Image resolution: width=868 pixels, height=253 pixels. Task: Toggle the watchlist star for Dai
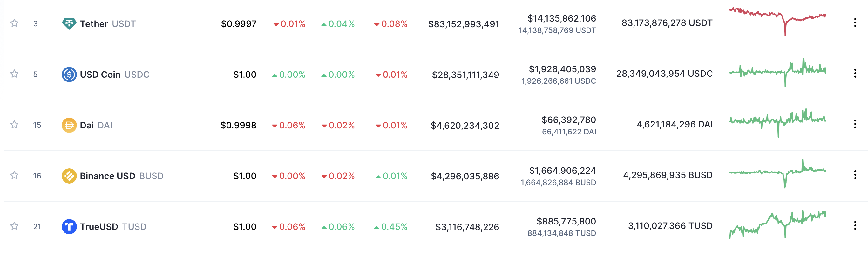tap(14, 125)
